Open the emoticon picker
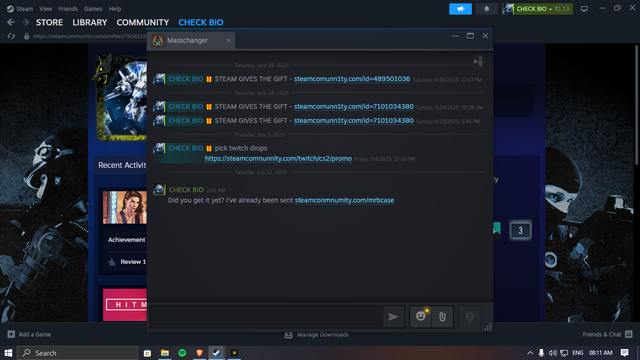 [421, 316]
